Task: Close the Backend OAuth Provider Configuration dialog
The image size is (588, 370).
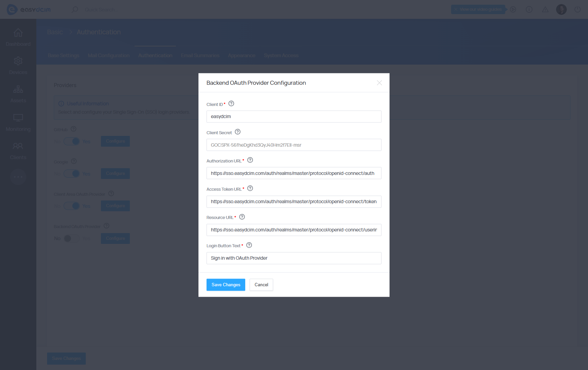Action: click(379, 83)
